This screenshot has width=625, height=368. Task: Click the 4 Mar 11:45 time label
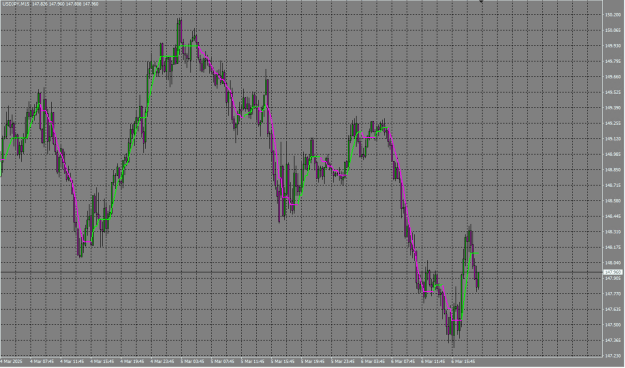tap(72, 362)
